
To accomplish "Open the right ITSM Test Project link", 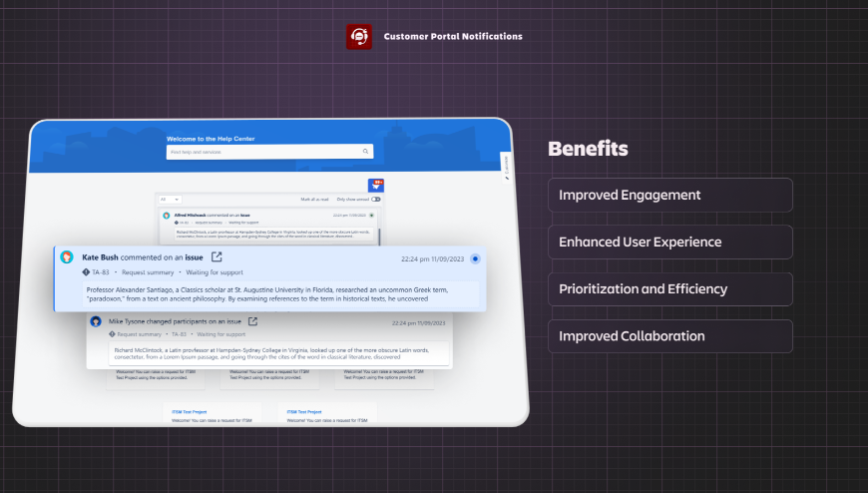I will [304, 412].
